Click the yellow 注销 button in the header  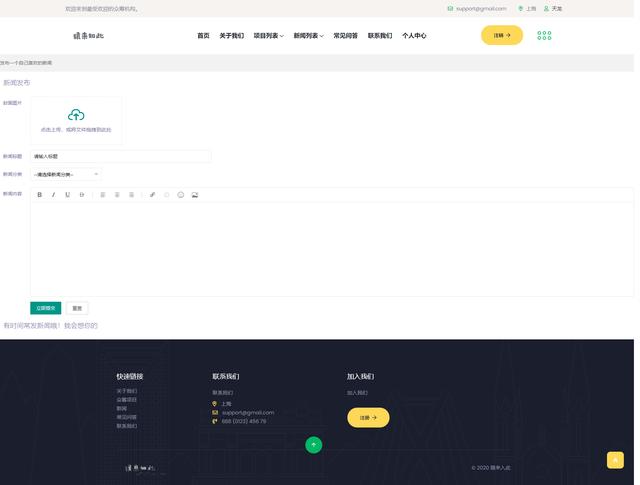[502, 35]
